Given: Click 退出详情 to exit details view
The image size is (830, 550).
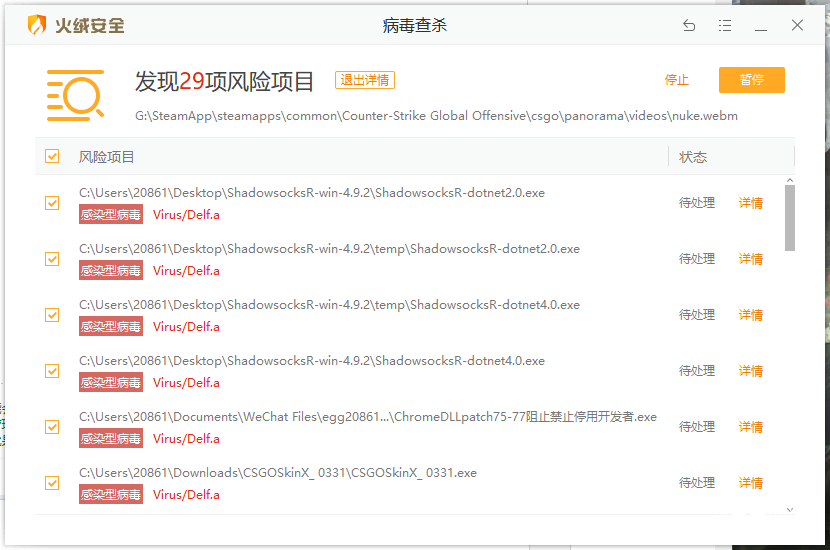Looking at the screenshot, I should coord(365,80).
